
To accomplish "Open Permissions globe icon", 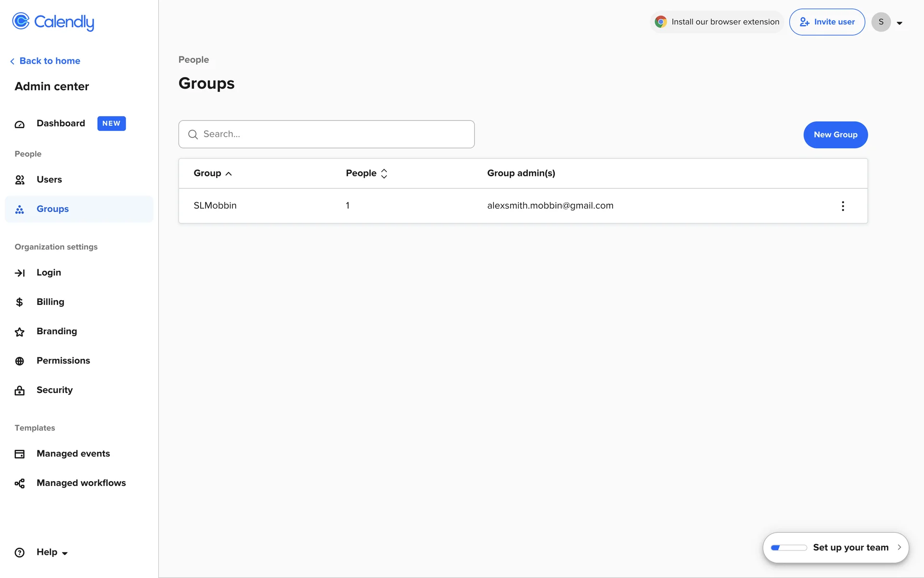I will pos(20,361).
